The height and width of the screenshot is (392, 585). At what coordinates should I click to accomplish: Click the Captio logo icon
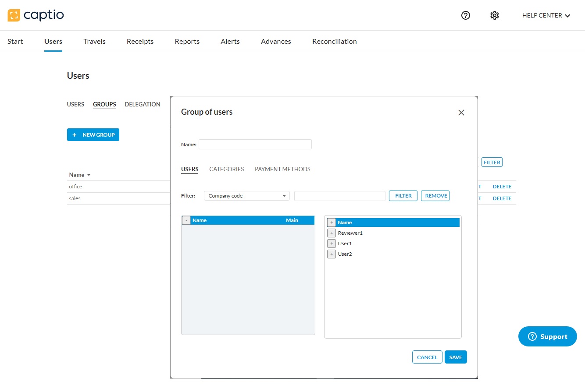(x=14, y=15)
